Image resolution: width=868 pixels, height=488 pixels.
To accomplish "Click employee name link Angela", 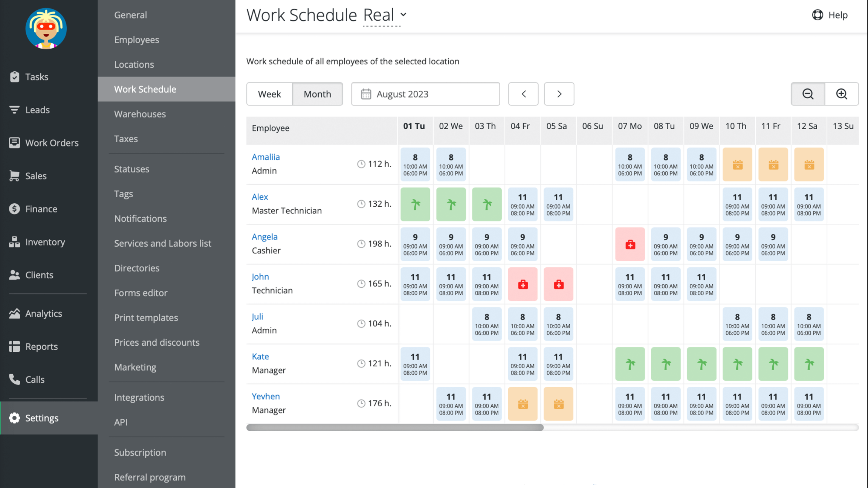I will (x=265, y=236).
